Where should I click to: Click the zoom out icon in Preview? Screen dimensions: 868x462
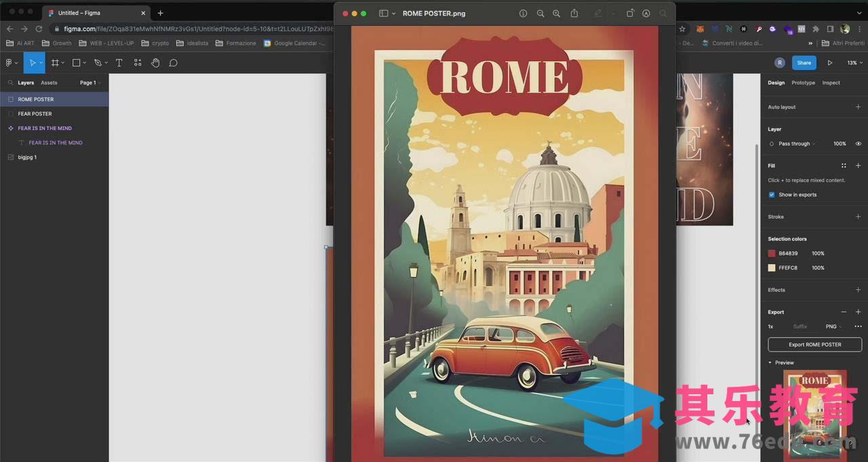click(540, 14)
